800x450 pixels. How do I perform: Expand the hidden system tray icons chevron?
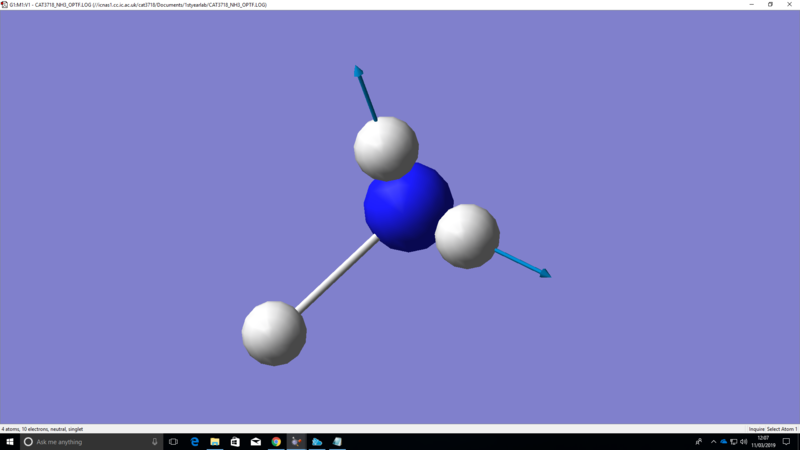pos(713,442)
